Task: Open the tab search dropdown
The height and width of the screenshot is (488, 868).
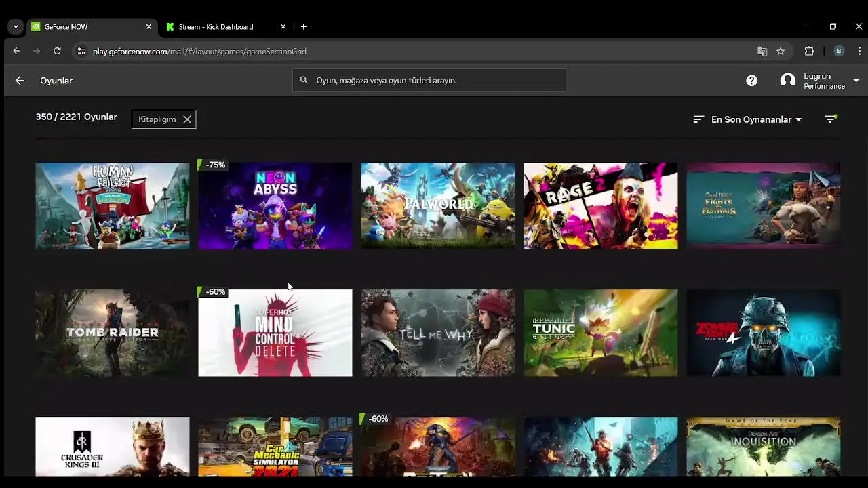Action: [x=15, y=26]
